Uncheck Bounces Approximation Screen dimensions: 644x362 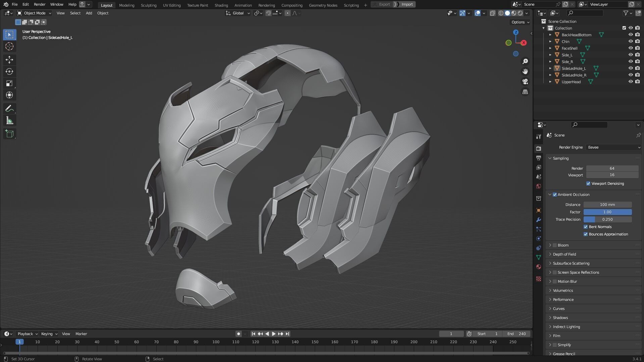586,234
